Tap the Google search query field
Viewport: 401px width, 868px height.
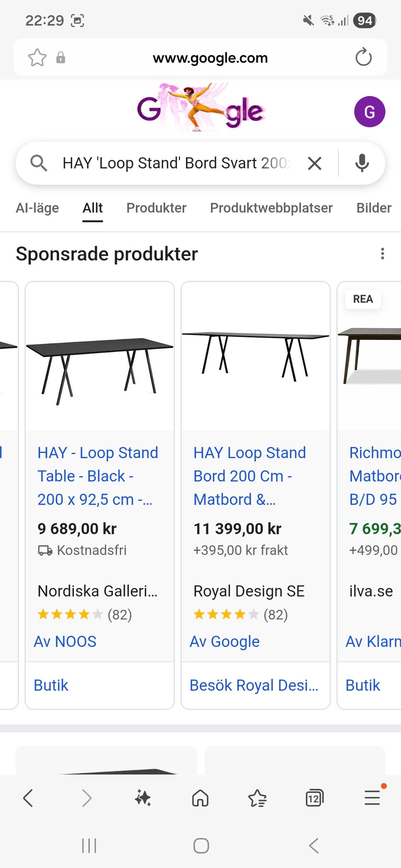(x=175, y=163)
